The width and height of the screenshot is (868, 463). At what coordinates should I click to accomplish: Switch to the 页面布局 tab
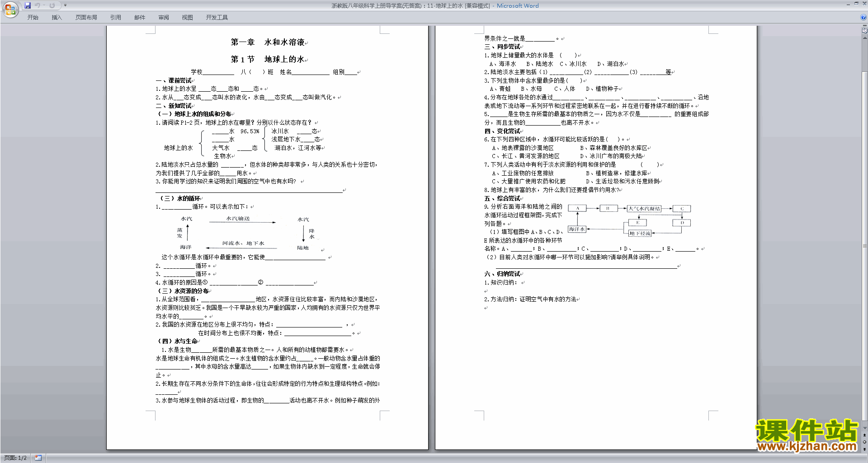click(x=86, y=18)
